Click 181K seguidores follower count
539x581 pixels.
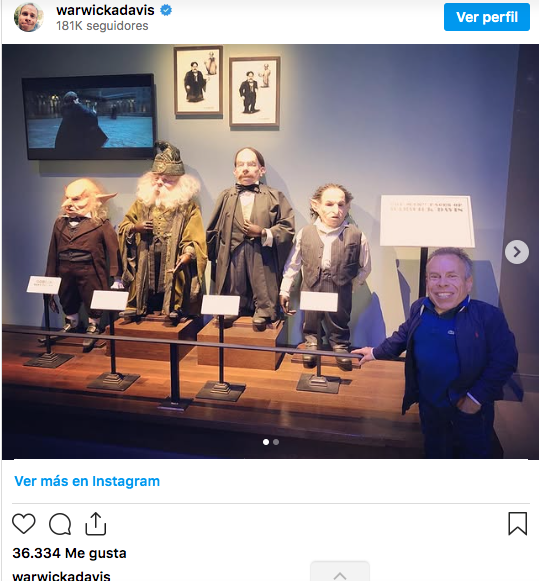pos(102,26)
